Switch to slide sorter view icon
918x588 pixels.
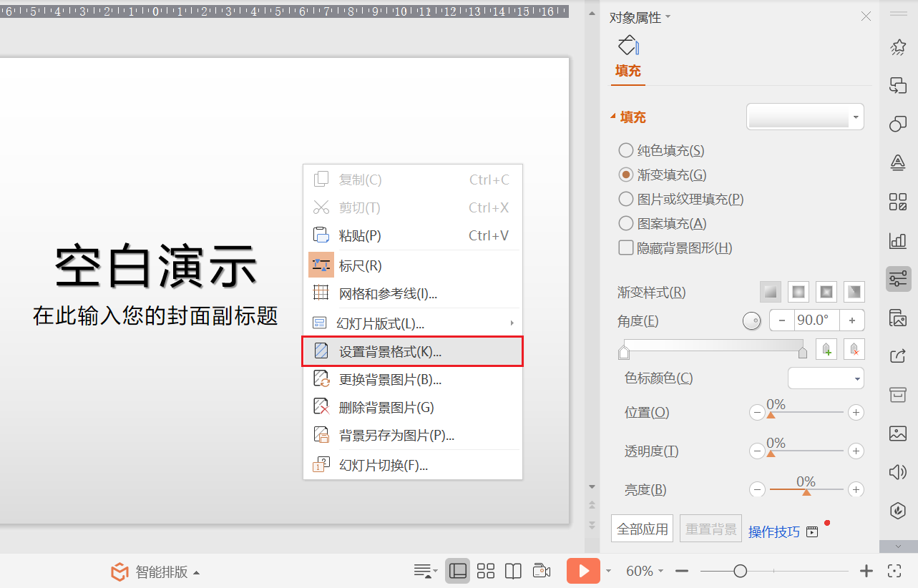[486, 571]
